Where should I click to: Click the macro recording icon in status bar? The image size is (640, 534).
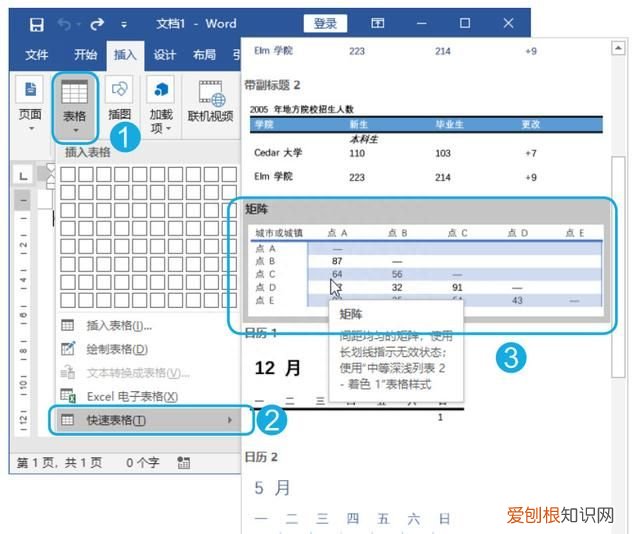(184, 463)
